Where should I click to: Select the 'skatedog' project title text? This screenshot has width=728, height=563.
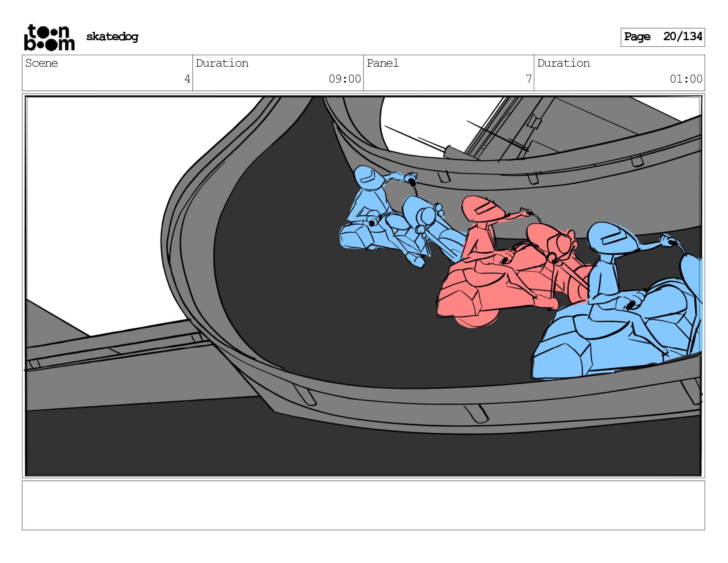(112, 37)
